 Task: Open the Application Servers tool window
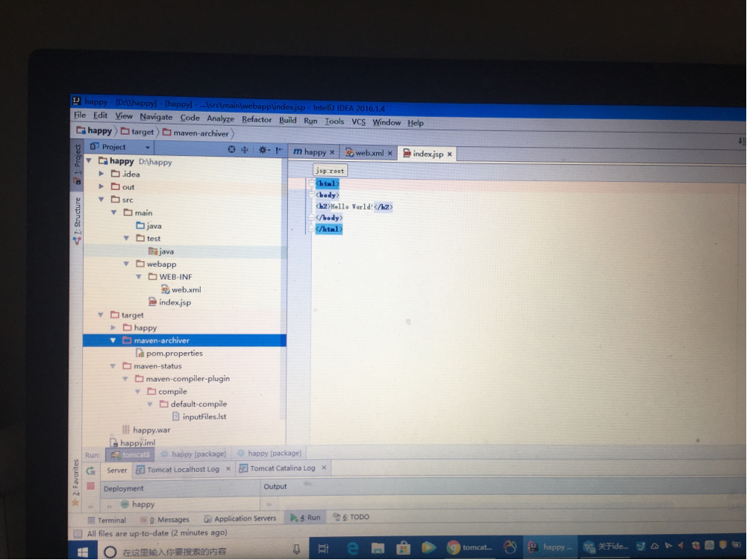click(240, 518)
